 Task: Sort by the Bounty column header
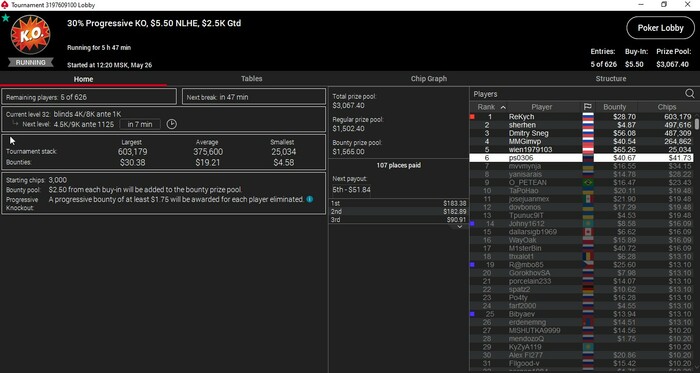click(615, 107)
